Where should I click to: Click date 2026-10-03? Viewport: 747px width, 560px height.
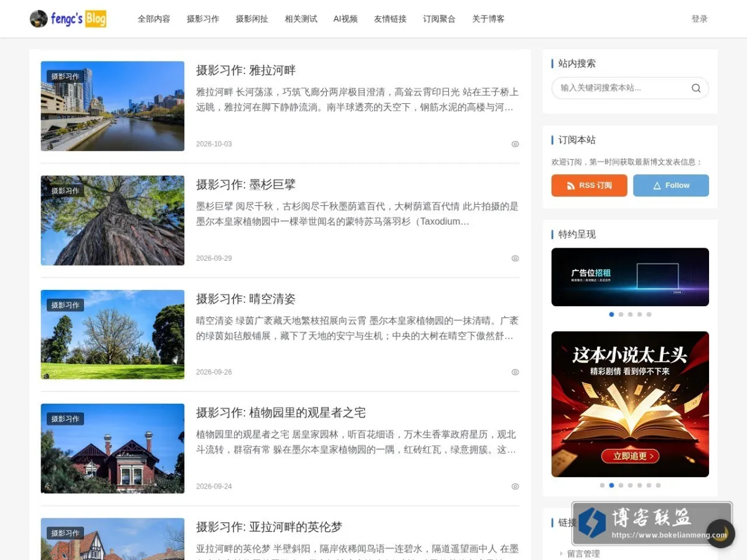click(x=214, y=144)
